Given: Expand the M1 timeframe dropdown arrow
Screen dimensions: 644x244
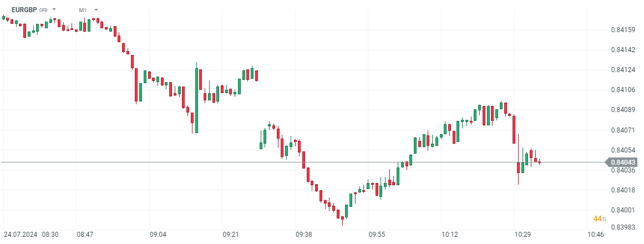Looking at the screenshot, I should [96, 9].
